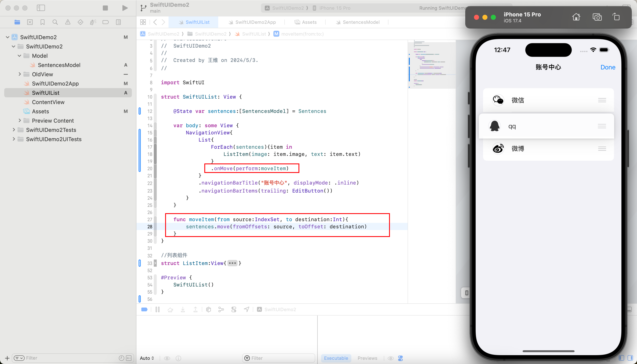The image size is (637, 364).
Task: Click Simulate Location arrow icon
Action: 247,310
